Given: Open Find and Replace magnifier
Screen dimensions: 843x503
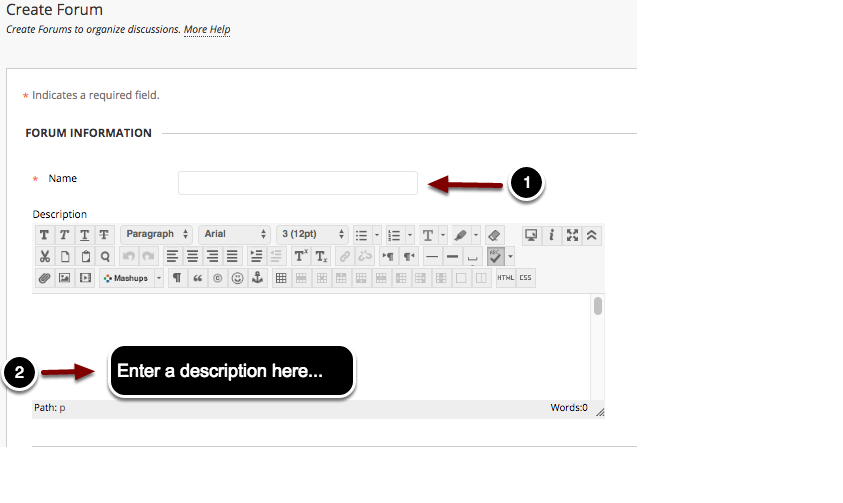Looking at the screenshot, I should (x=105, y=256).
